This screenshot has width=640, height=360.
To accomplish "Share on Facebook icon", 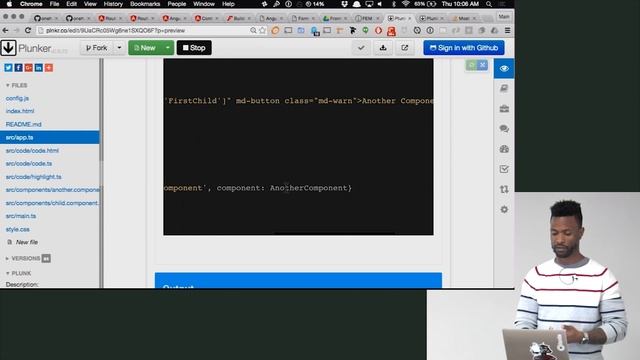I will pos(18,68).
